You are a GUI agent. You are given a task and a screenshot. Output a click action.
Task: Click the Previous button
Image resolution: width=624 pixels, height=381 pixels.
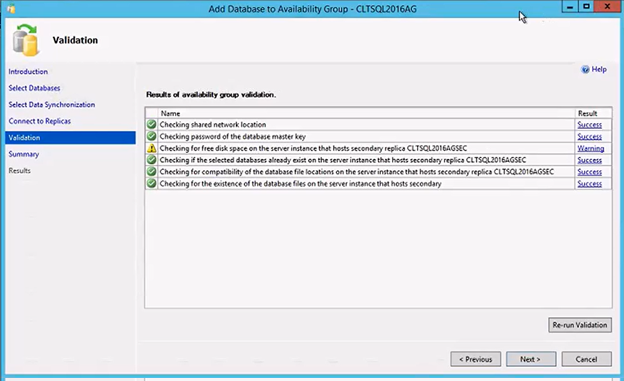[x=476, y=359]
